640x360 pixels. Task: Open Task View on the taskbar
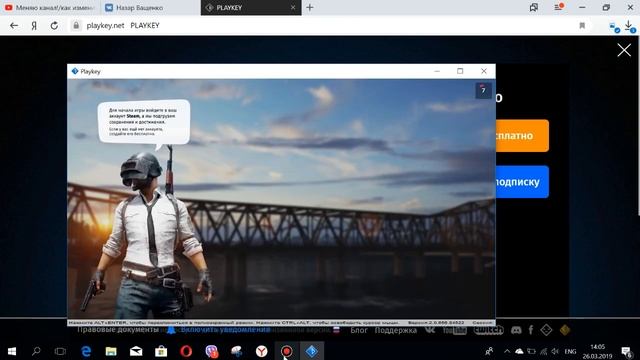[60, 351]
